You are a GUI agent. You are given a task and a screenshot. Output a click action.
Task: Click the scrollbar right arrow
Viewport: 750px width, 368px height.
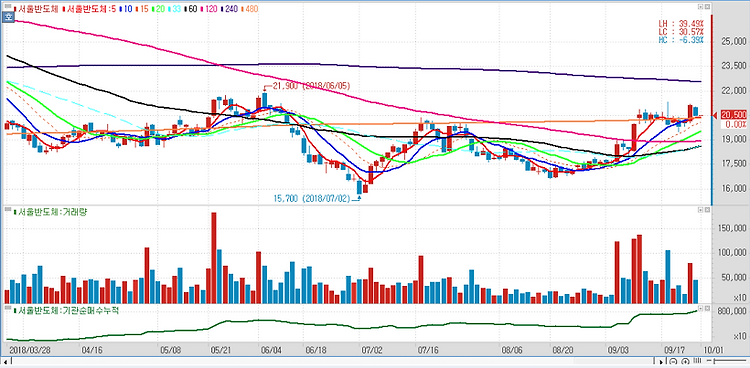coord(661,361)
